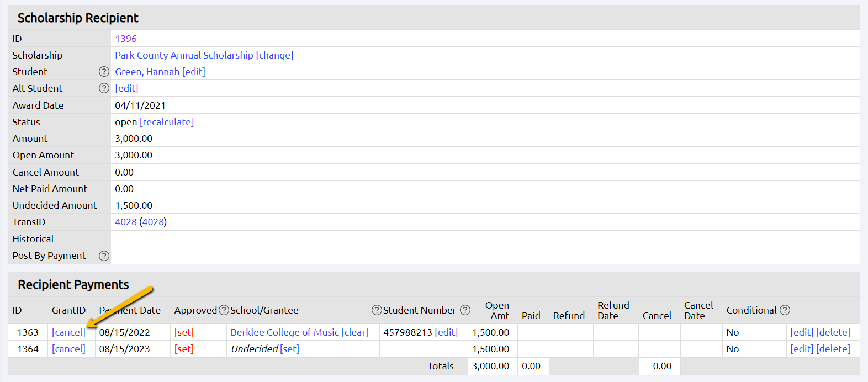The image size is (868, 382).
Task: Click the Conditional column help icon
Action: [x=785, y=310]
